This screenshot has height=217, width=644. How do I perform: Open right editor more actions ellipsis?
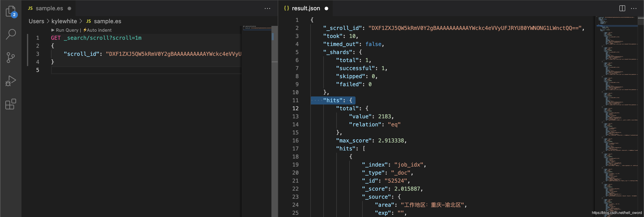point(634,8)
